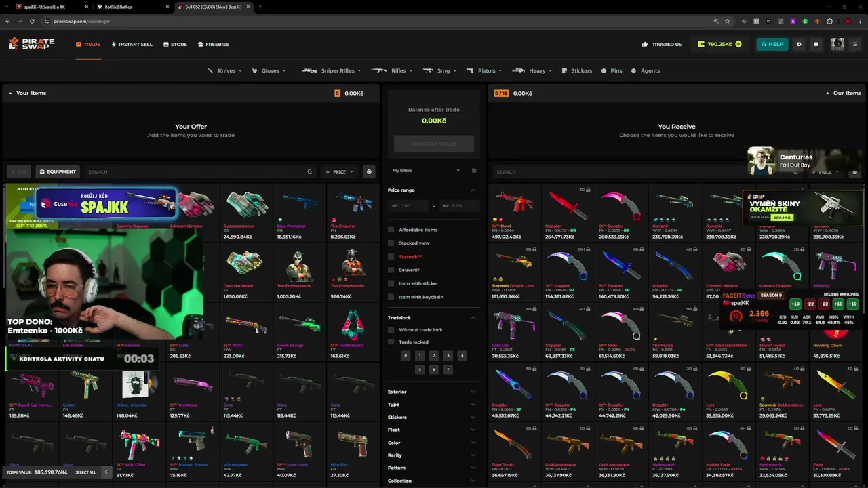Expand the Stickers filter section
This screenshot has height=488, width=868.
pos(433,418)
